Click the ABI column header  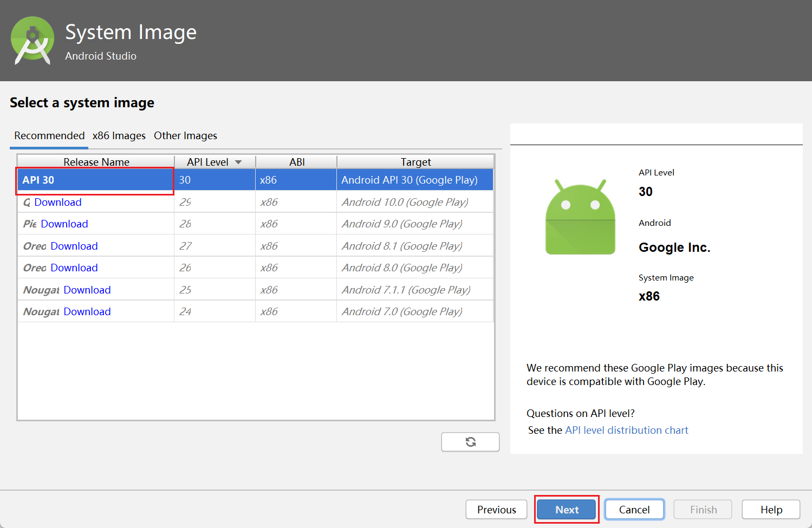point(296,162)
